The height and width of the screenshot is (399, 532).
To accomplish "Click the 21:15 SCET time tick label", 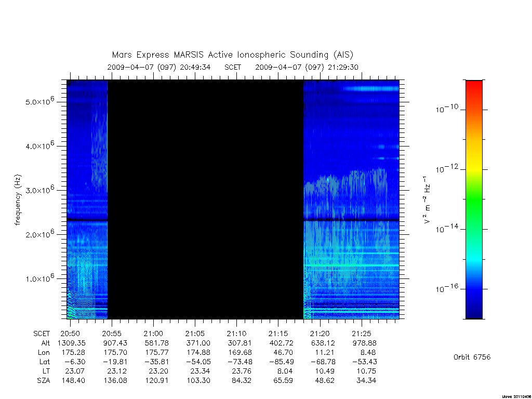I will pos(278,334).
